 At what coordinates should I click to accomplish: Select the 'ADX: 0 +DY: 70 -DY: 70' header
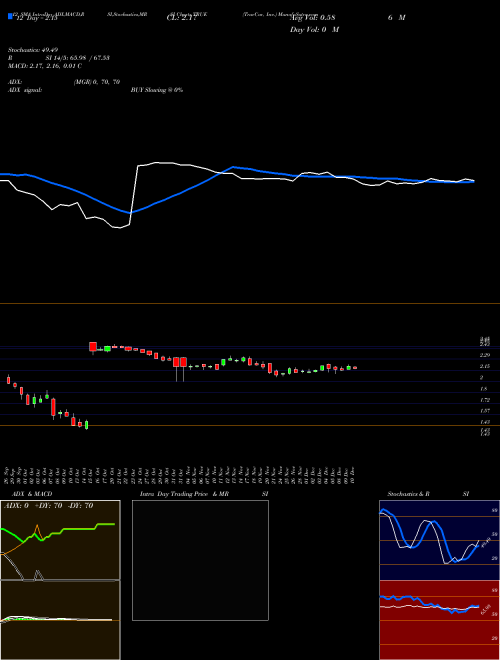coord(48,506)
